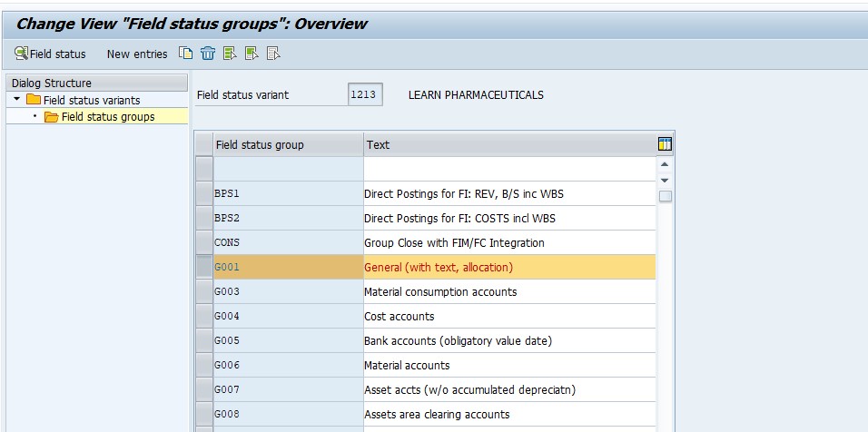The width and height of the screenshot is (868, 432).
Task: Click text 'Group Close with FIM/FC Integration'
Action: (454, 243)
